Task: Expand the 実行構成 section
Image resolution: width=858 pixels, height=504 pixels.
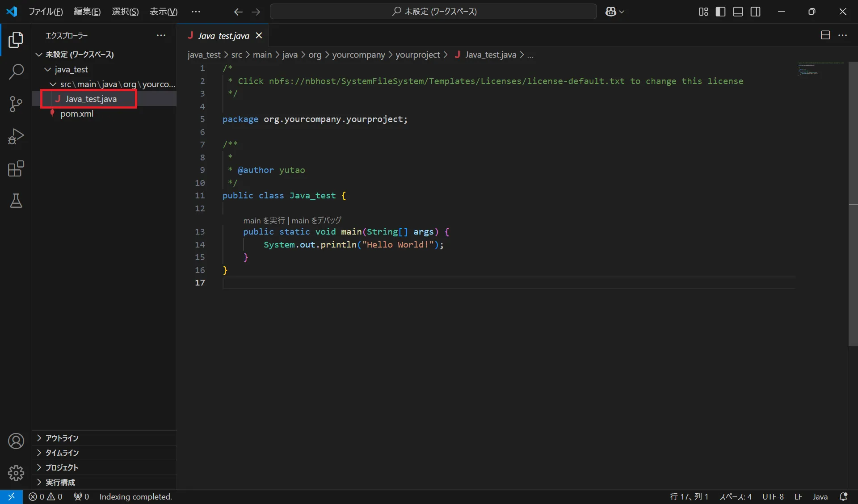Action: (x=105, y=482)
